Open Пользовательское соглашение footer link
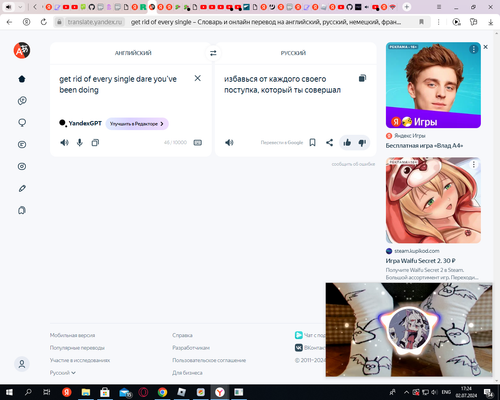 point(209,360)
